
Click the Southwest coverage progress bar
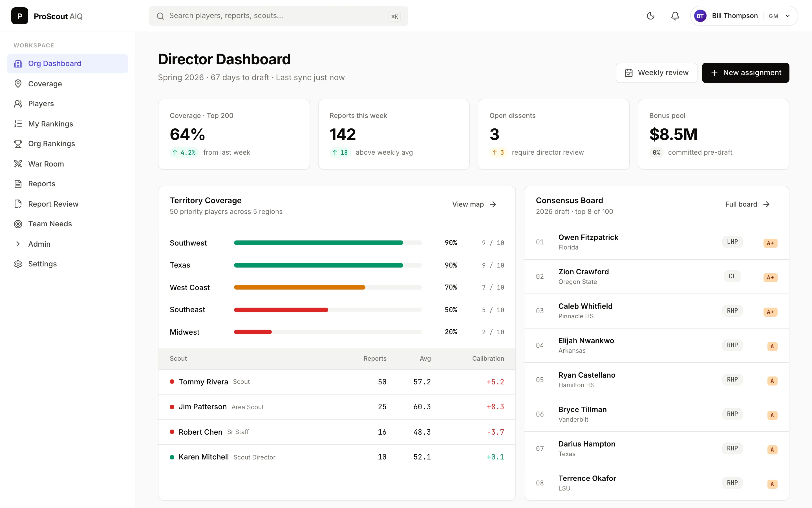click(x=328, y=243)
